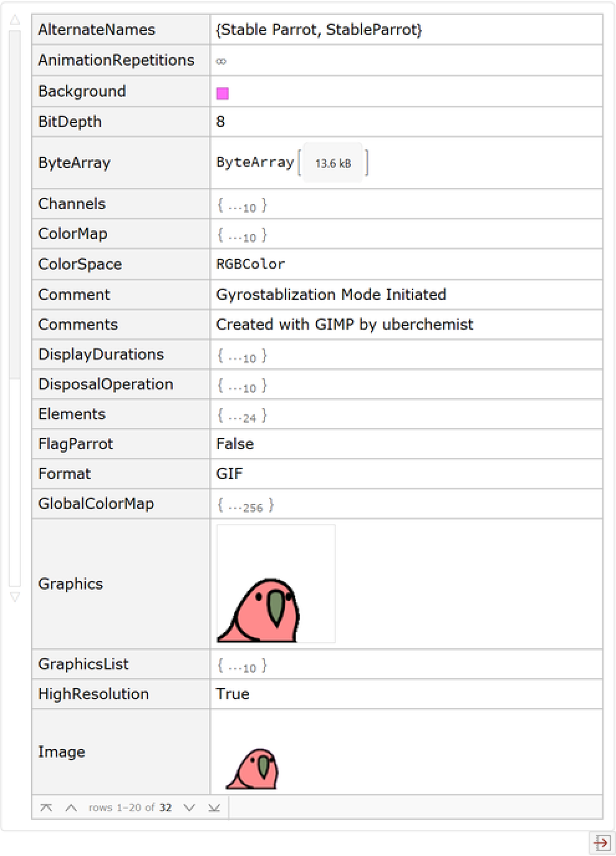Click the large Graphics parrot thumbnail

tap(276, 584)
